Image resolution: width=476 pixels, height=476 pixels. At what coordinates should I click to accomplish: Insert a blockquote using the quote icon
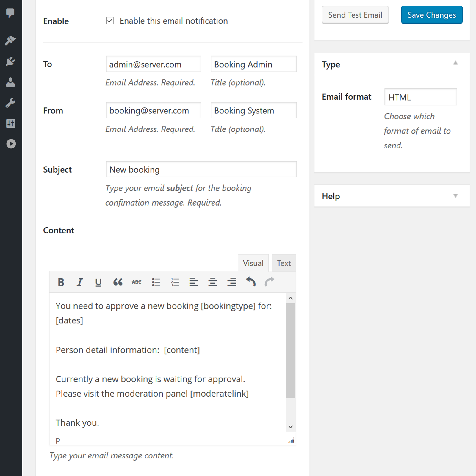[118, 282]
